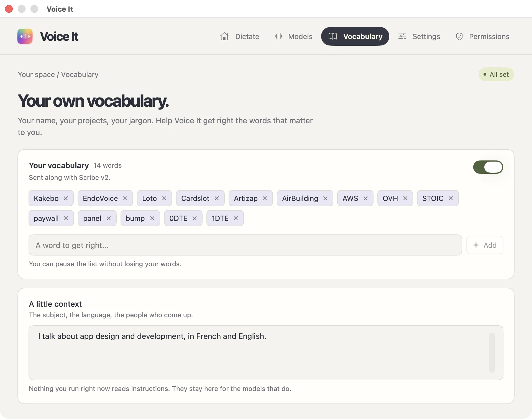The width and height of the screenshot is (532, 419).
Task: Remove the Cardslot word chip
Action: pos(217,198)
